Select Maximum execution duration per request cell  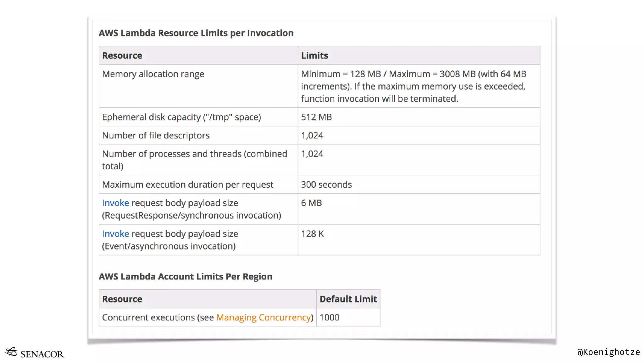point(188,184)
